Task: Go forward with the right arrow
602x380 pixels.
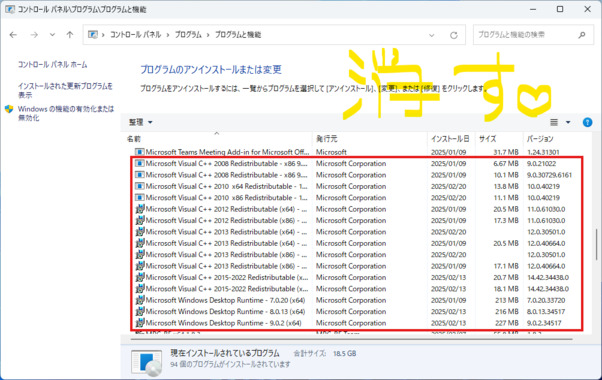Action: click(34, 35)
